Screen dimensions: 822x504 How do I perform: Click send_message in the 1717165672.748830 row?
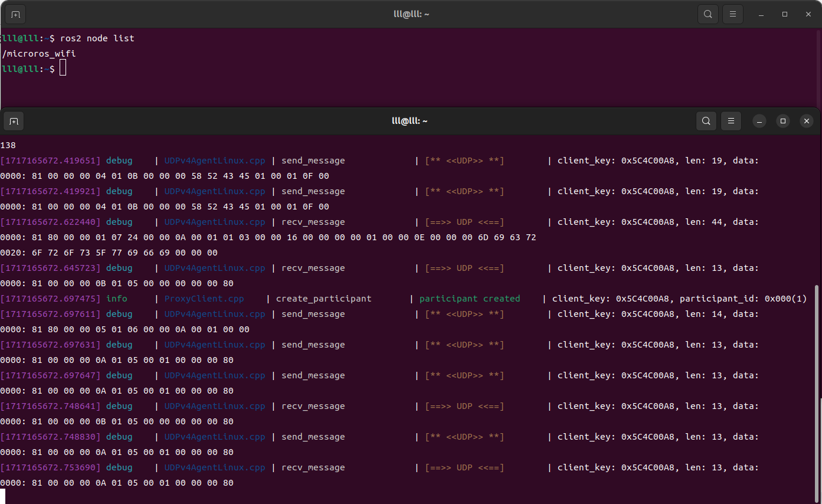[x=313, y=437]
